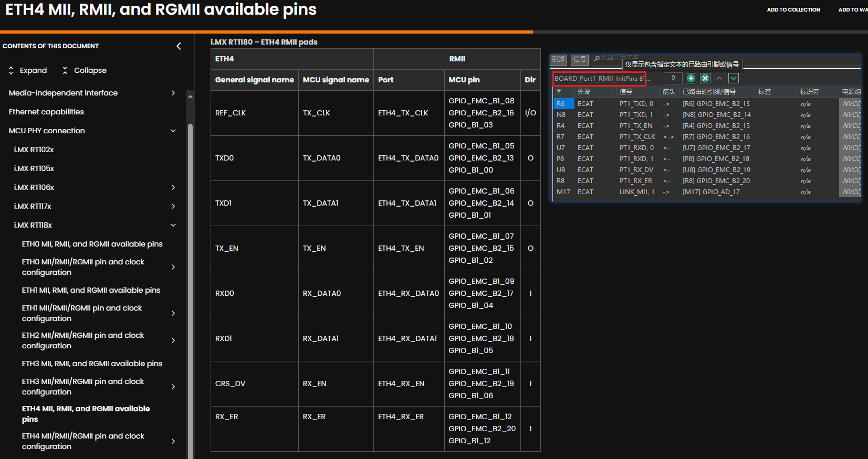Collapse the MCU PHY connection section
Viewport: 868px width, 459px height.
point(173,131)
